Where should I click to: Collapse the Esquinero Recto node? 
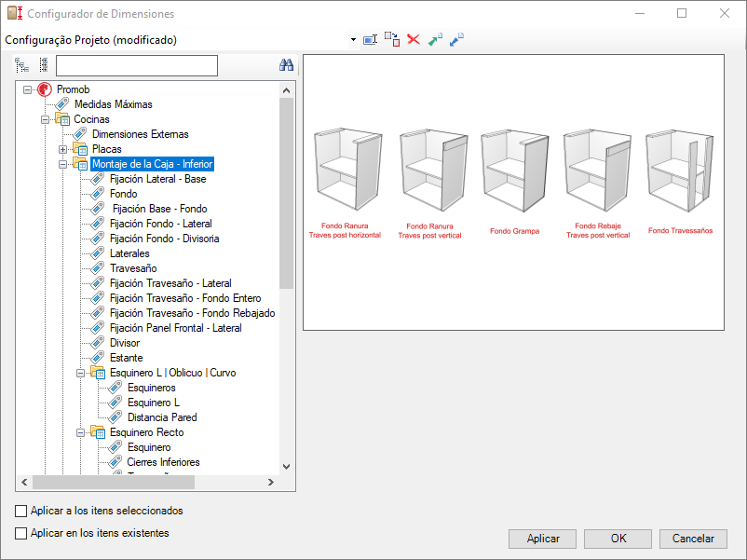point(80,432)
